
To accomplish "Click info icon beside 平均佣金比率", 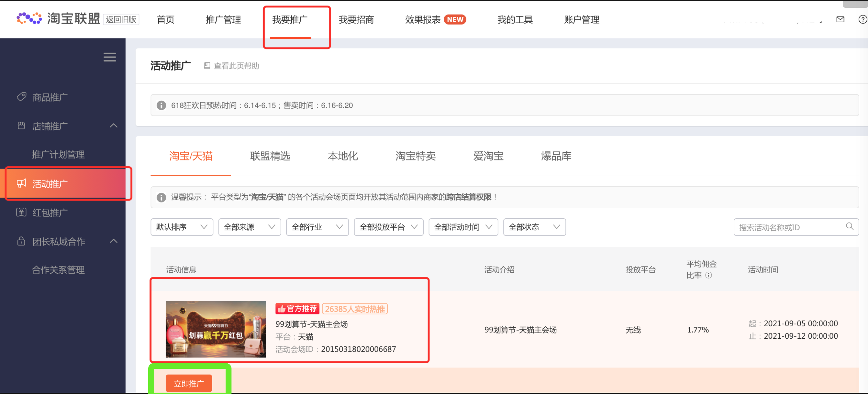I will pos(708,275).
